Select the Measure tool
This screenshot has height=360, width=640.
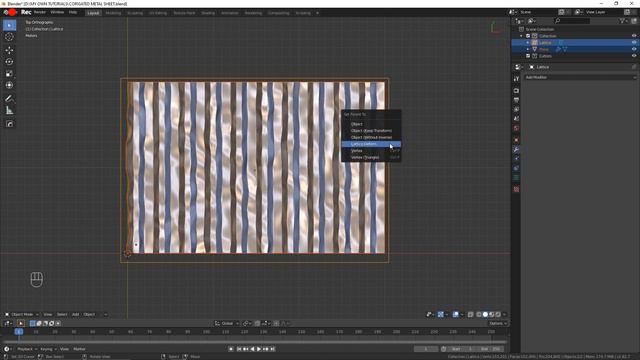click(x=9, y=110)
